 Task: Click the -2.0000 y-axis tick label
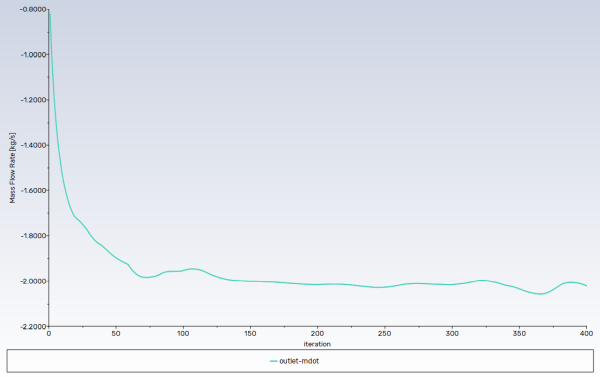click(x=33, y=281)
